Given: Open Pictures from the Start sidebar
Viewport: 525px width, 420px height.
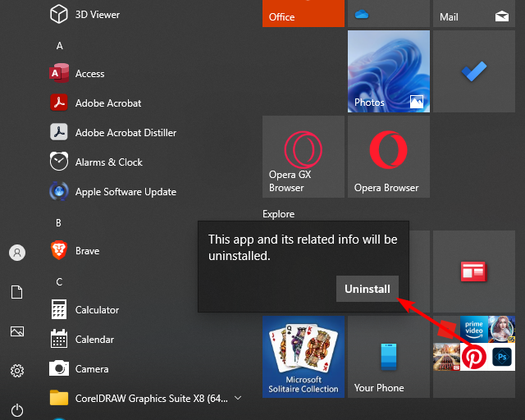Looking at the screenshot, I should 17,331.
